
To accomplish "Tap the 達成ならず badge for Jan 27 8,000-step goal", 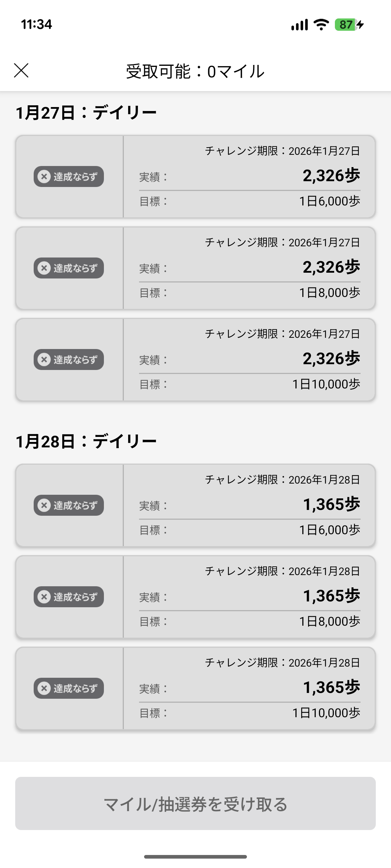I will 69,268.
